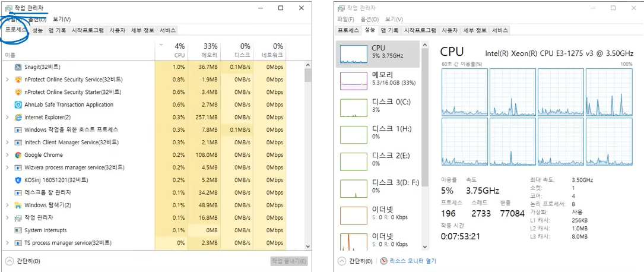The width and height of the screenshot is (644, 272).
Task: Select 디스크 1(H:) in performance sidebar
Action: pyautogui.click(x=378, y=135)
